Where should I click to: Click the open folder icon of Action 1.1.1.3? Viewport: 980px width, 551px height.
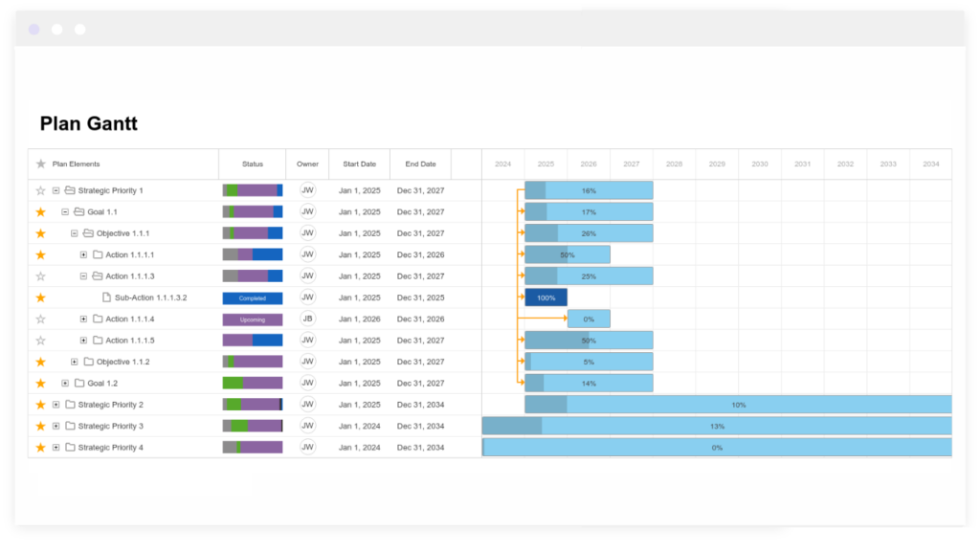[x=98, y=276]
